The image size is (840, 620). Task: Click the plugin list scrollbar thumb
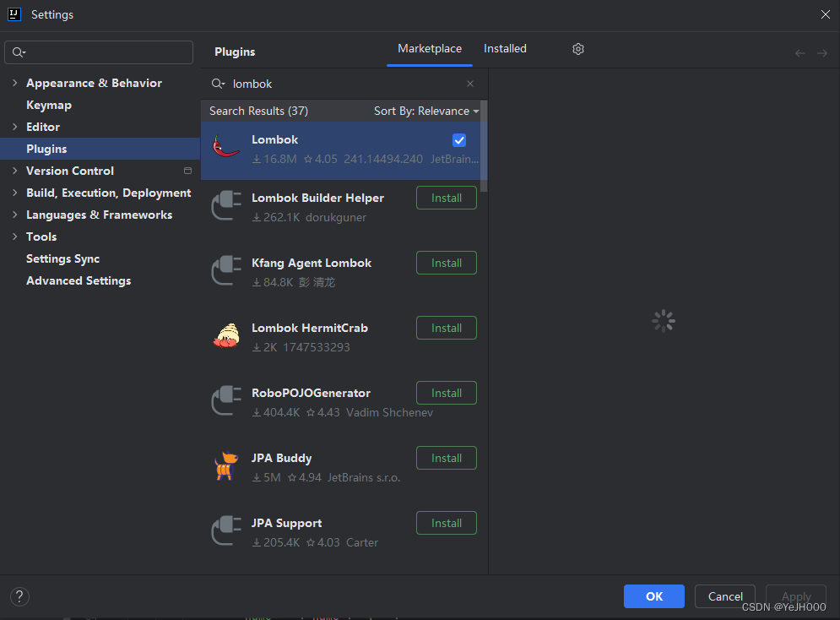[484, 146]
